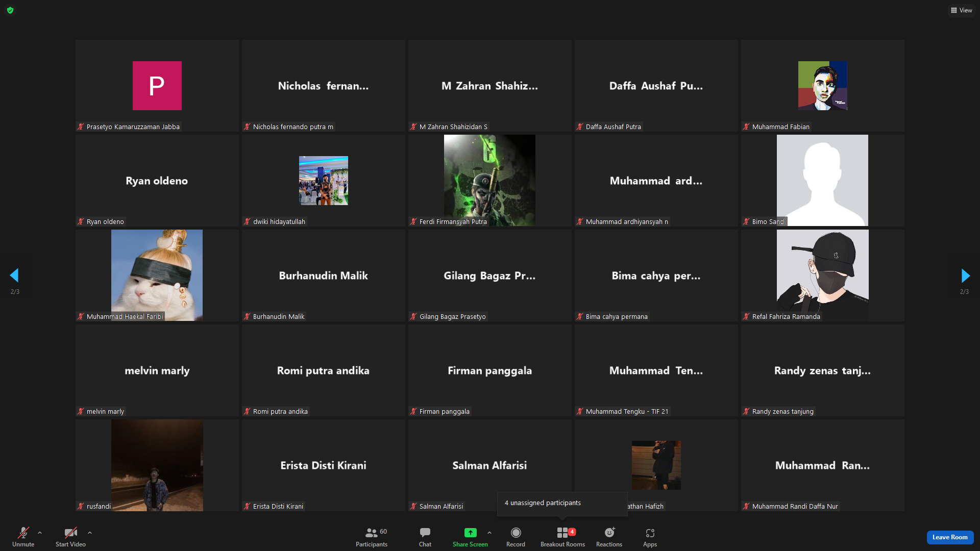Open the Participants panel
The width and height of the screenshot is (980, 551).
372,537
